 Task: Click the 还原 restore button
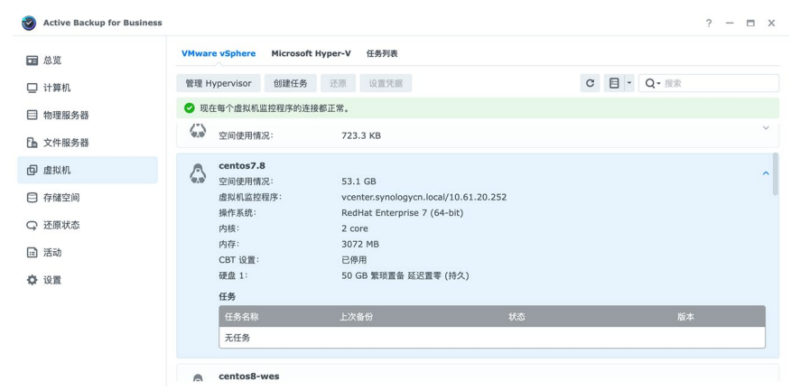(x=338, y=83)
